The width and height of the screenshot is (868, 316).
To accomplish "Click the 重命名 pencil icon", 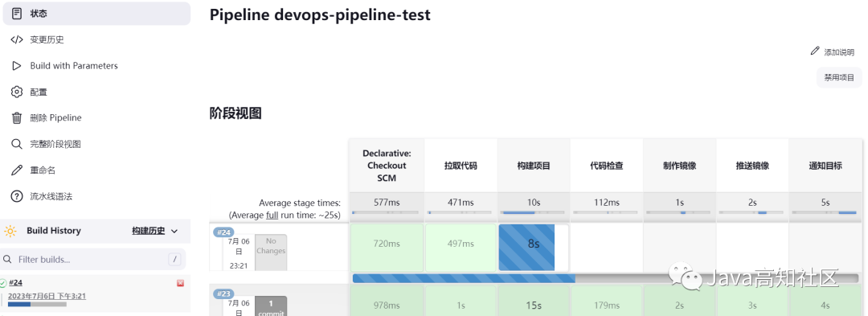I will tap(17, 170).
